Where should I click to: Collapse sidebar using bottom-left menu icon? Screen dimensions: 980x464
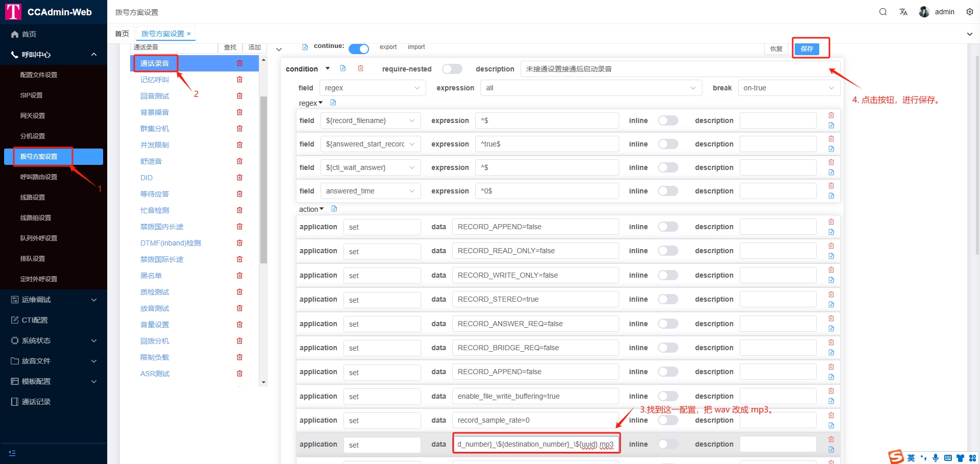[x=12, y=453]
